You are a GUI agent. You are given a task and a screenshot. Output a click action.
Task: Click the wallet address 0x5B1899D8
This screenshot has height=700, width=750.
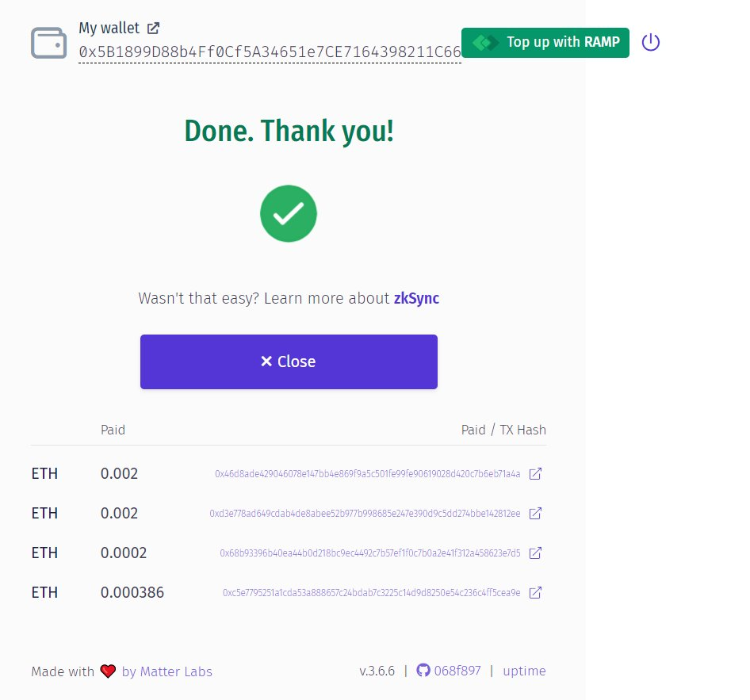tap(270, 52)
